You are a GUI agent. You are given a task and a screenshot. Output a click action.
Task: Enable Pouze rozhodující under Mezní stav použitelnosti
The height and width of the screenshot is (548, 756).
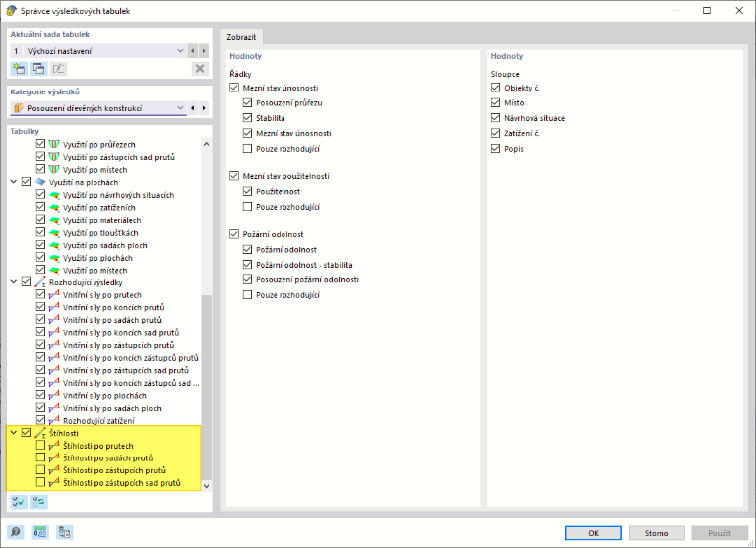248,207
